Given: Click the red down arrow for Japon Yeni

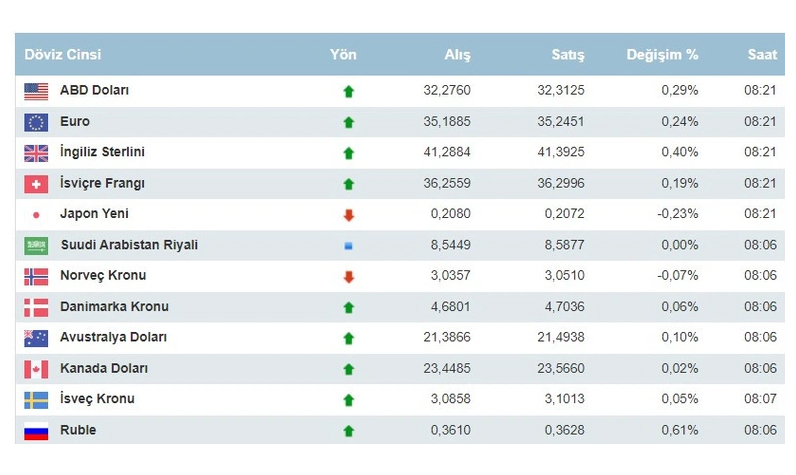Looking at the screenshot, I should point(348,215).
